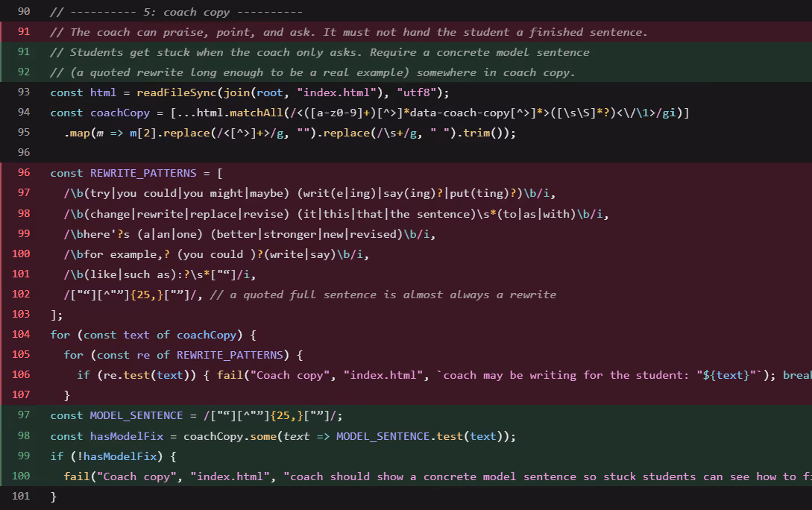Click the "if (!hasModelFix) {" line
Screen dimensions: 812x510
[113, 456]
